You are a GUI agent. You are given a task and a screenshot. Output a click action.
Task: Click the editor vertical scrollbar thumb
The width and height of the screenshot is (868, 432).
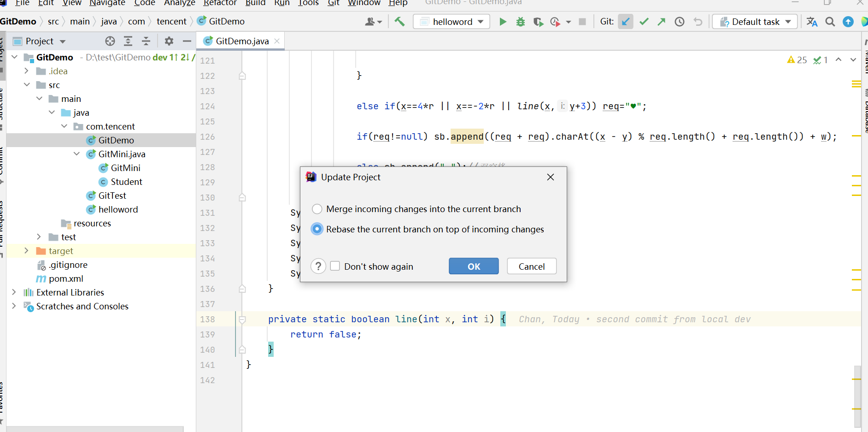point(857,396)
